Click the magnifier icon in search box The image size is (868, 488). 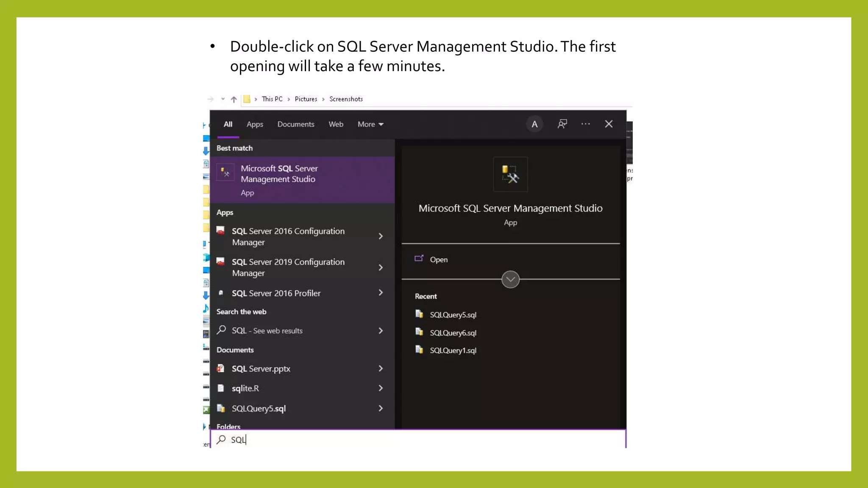click(221, 439)
